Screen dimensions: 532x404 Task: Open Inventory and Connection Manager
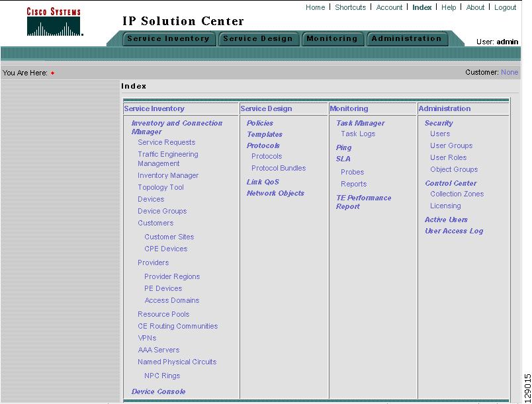pyautogui.click(x=177, y=128)
